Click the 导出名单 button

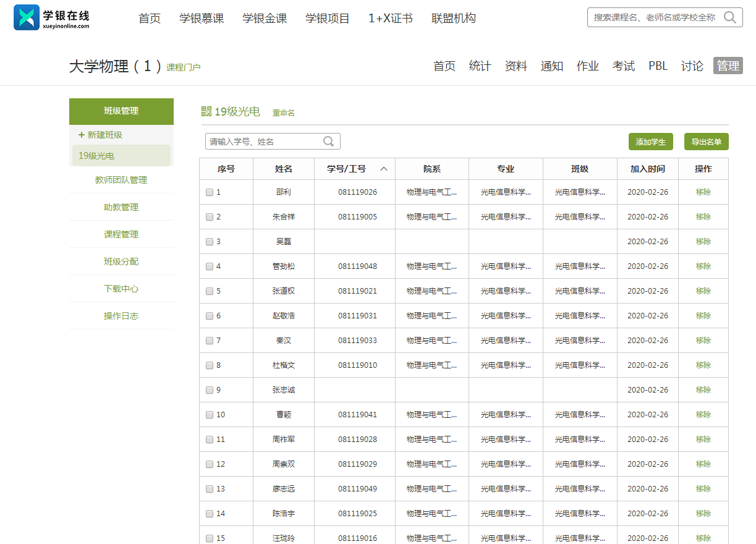pos(706,142)
